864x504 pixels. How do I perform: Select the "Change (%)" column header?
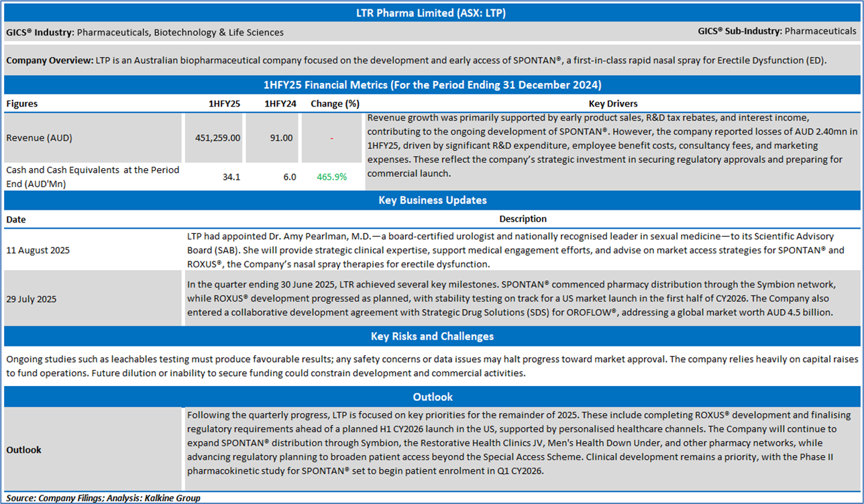tap(335, 104)
